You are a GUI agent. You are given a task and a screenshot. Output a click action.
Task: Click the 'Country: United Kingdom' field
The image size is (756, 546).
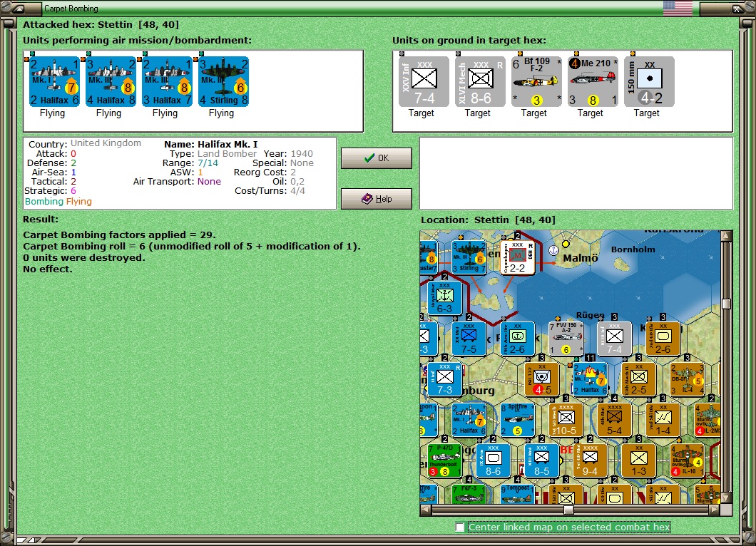[85, 143]
